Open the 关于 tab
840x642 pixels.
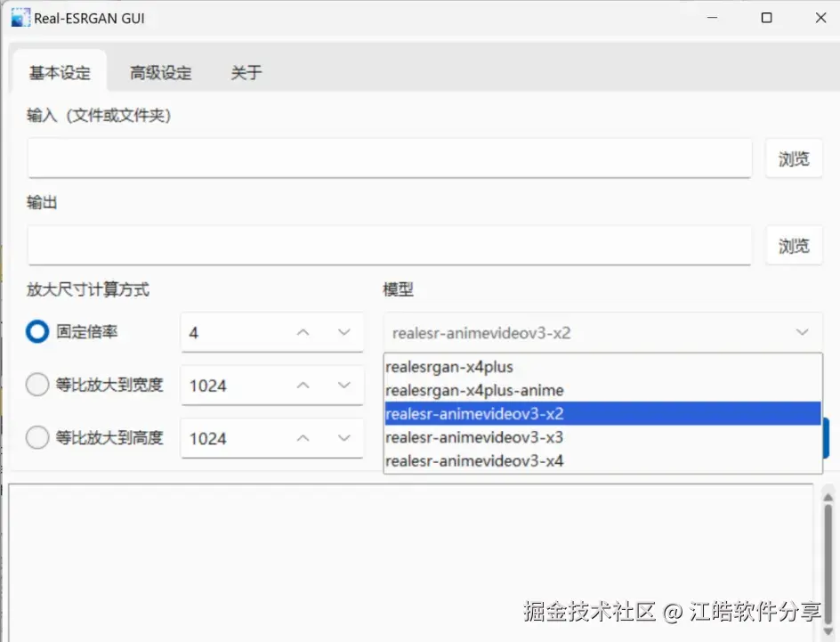(246, 75)
